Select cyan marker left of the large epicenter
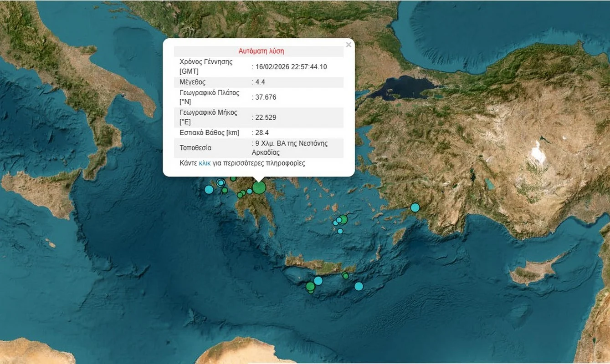The image size is (610, 364). click(249, 191)
